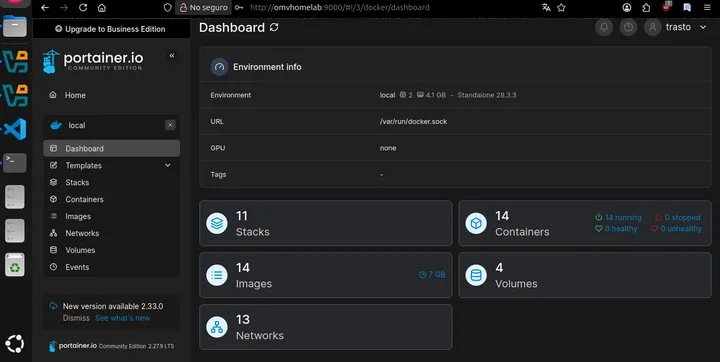Open the page translate icon

point(546,7)
